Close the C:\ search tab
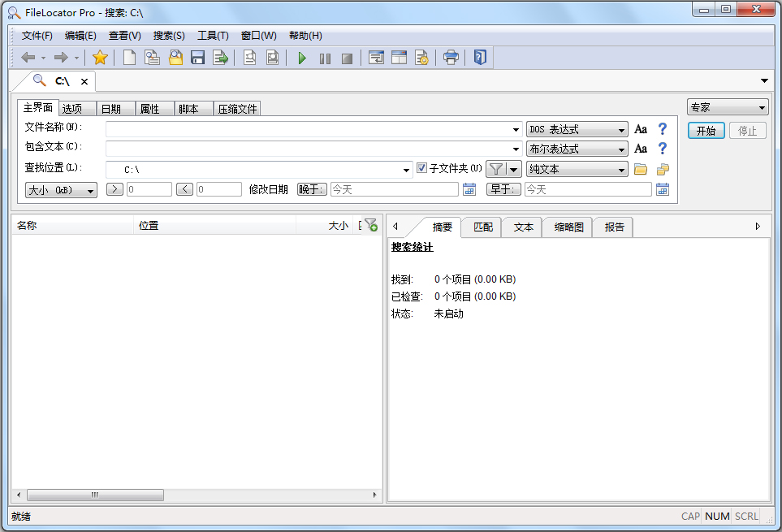Screen dimensions: 782x532 (84, 81)
